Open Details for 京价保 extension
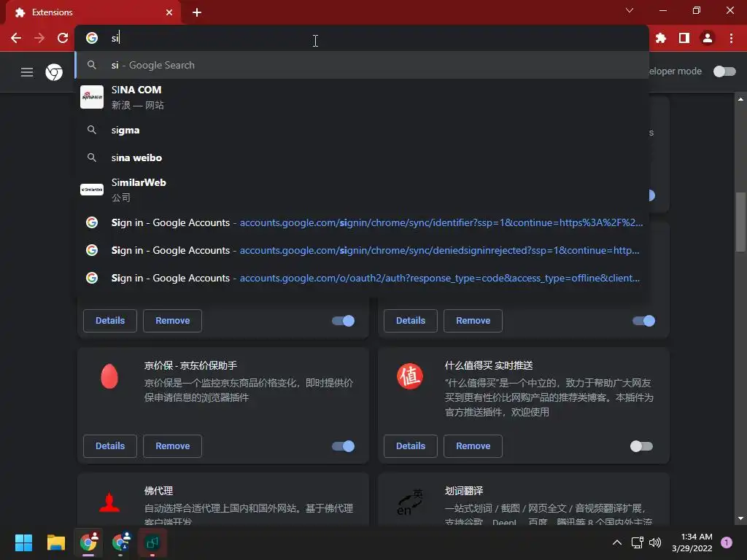 click(110, 446)
